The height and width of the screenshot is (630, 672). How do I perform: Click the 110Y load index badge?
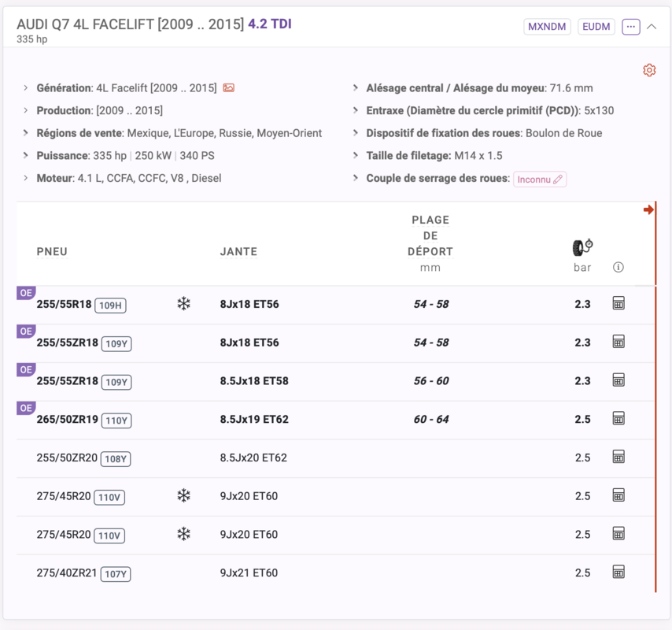(116, 421)
